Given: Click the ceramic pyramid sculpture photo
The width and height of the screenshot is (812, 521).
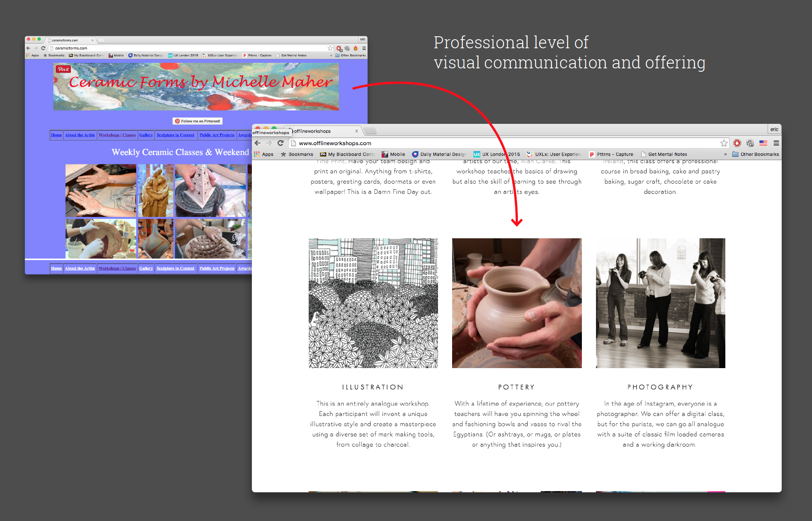Looking at the screenshot, I should [x=210, y=190].
